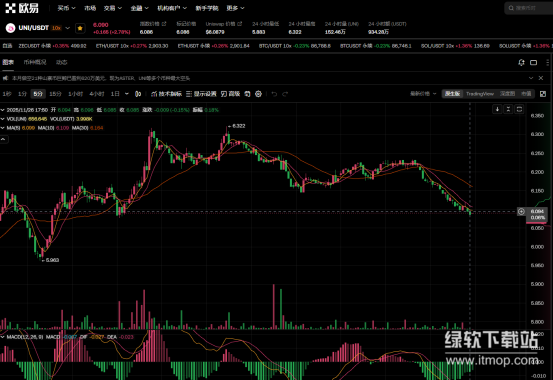The width and height of the screenshot is (553, 380).
Task: Open the 最新价格 price type dropdown
Action: [423, 94]
